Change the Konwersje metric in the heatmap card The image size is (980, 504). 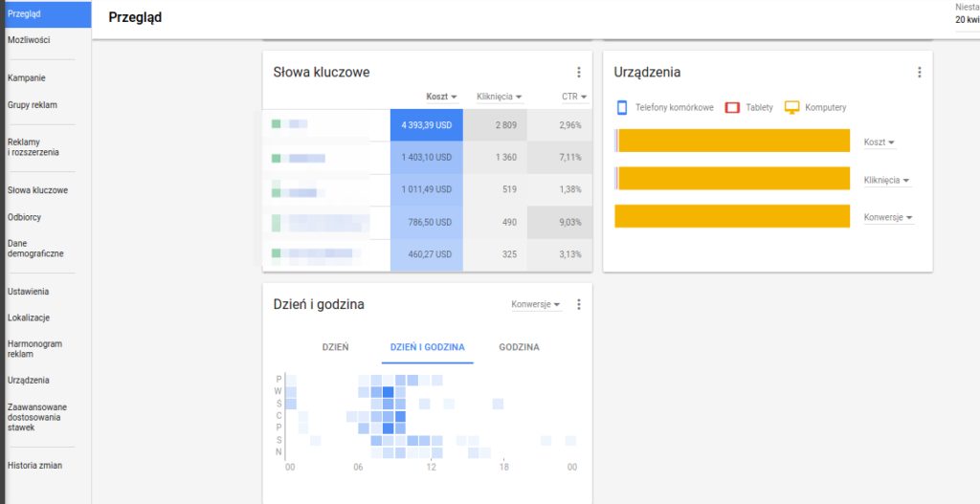(x=536, y=305)
